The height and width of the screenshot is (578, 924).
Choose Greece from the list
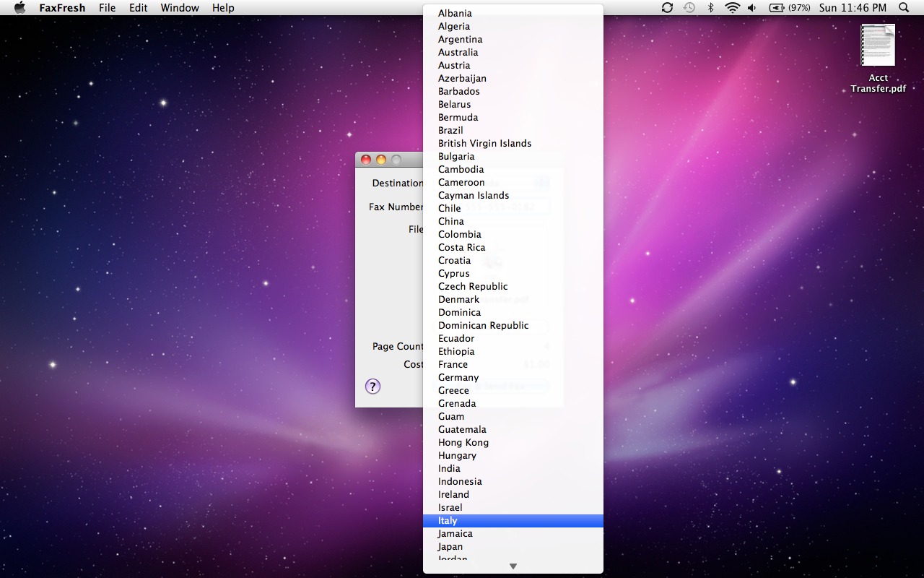(513, 390)
